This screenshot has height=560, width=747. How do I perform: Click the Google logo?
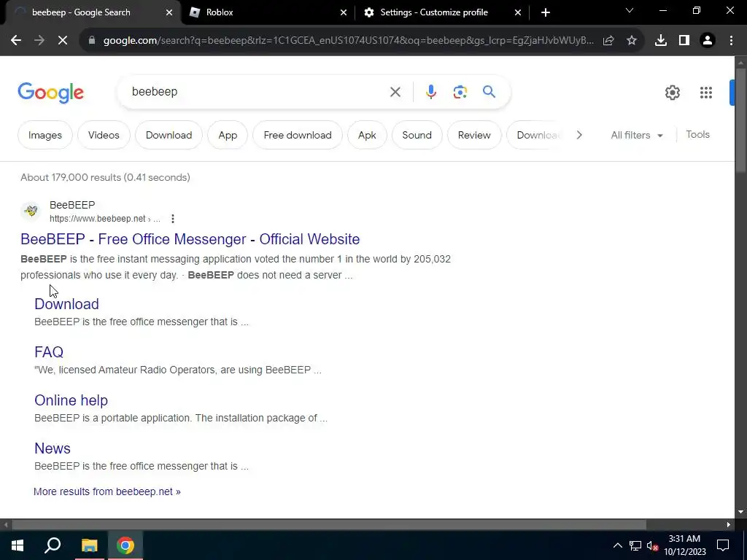click(x=51, y=93)
